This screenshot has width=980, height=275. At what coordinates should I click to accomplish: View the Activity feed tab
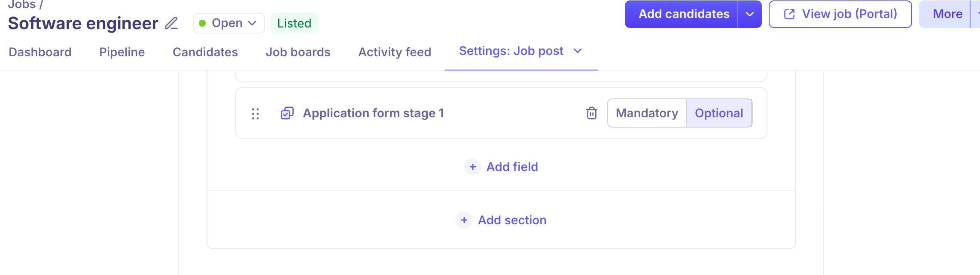click(395, 52)
